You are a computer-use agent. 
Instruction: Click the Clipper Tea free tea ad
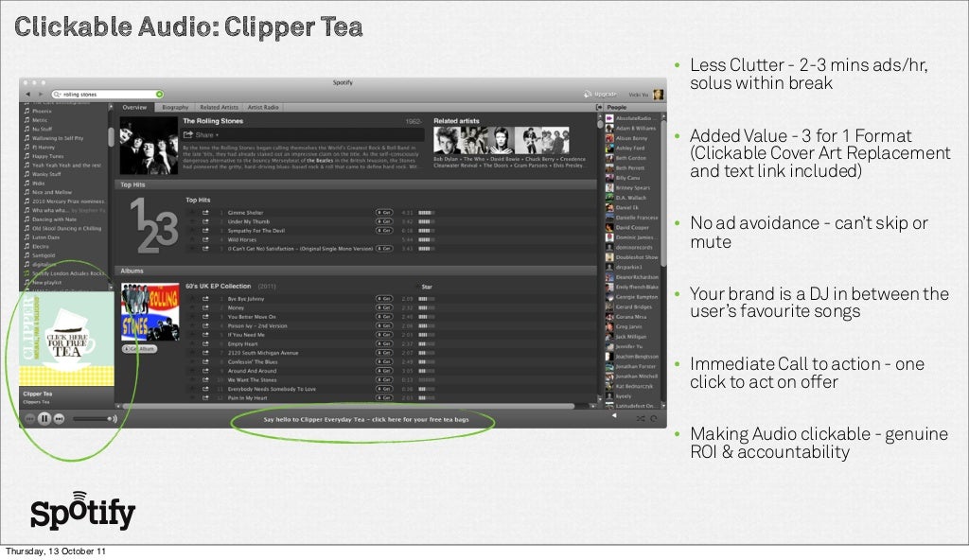tap(67, 339)
